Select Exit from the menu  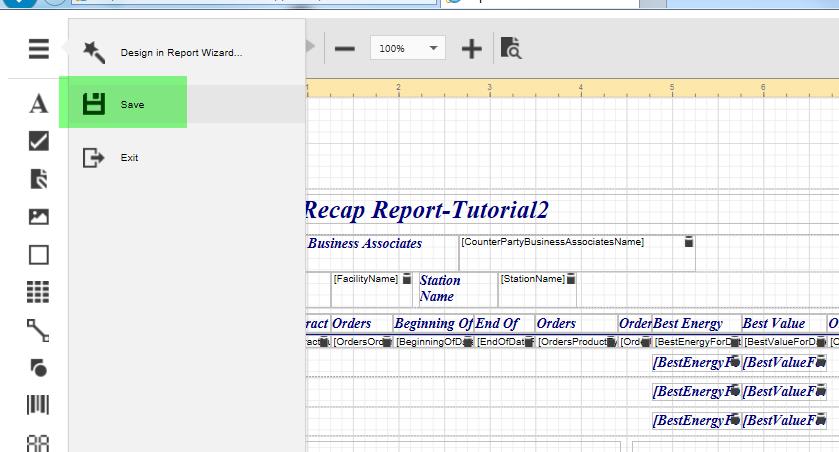click(x=129, y=158)
